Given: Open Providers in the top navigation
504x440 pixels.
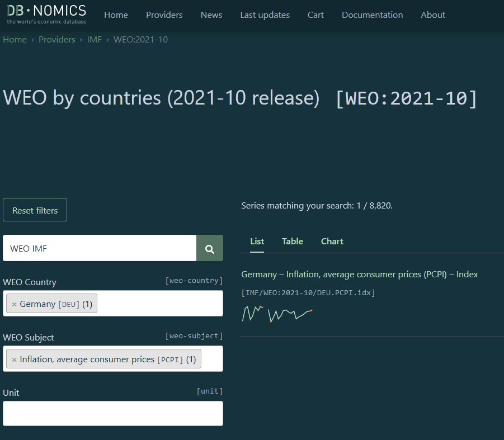Looking at the screenshot, I should pyautogui.click(x=164, y=15).
